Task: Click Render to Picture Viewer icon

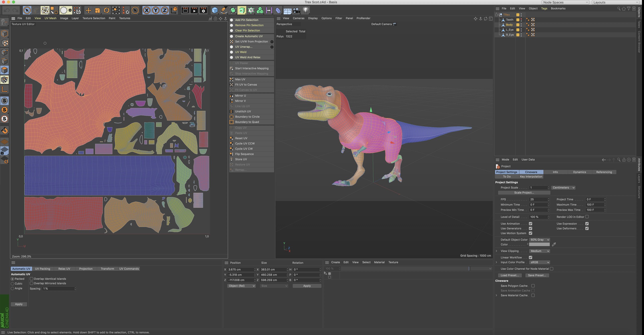Action: 194,10
